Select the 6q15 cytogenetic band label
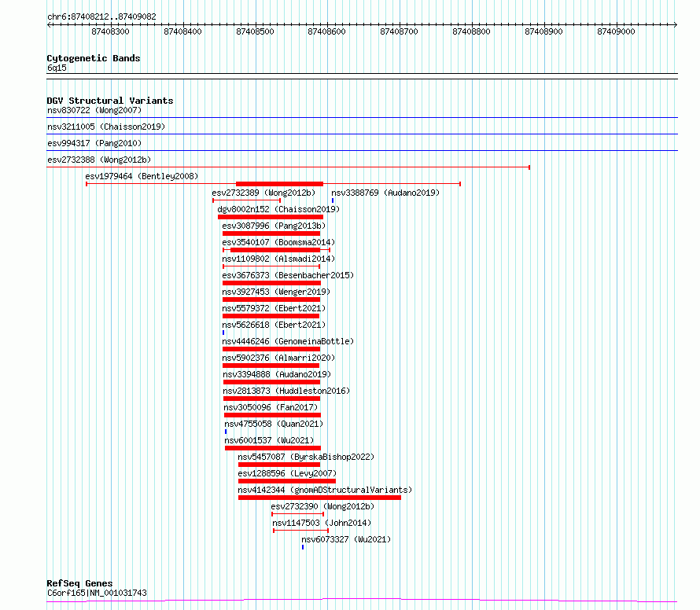Viewport: 700px width, 610px height. click(57, 68)
